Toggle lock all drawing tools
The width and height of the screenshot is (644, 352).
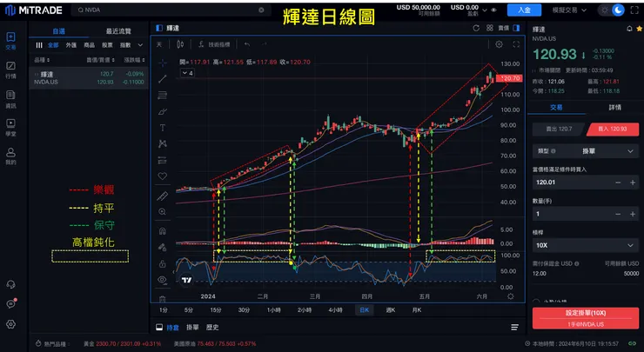point(163,264)
